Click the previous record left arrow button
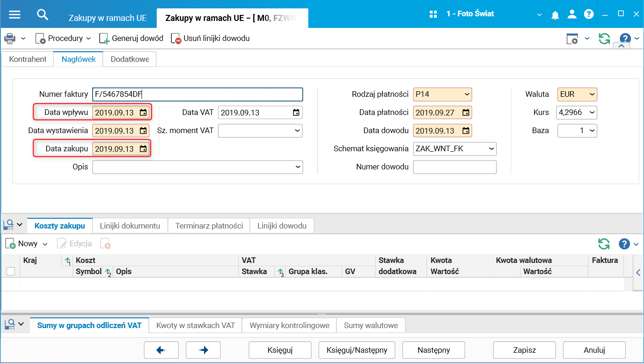 (x=162, y=350)
